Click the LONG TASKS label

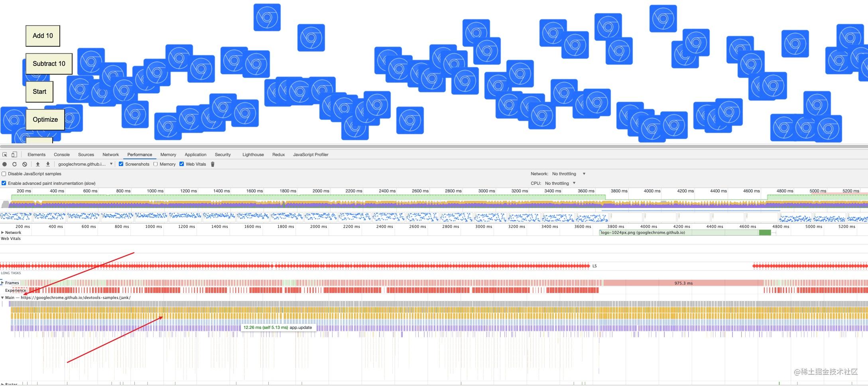[x=11, y=273]
